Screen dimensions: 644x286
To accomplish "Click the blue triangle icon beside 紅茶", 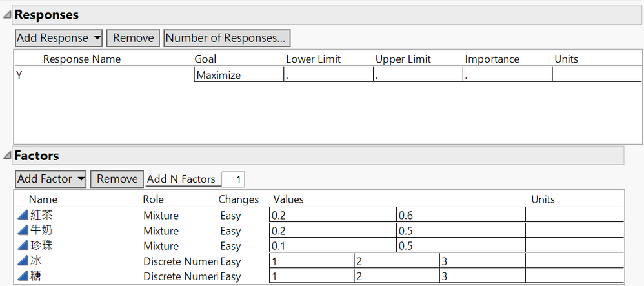I will click(22, 216).
